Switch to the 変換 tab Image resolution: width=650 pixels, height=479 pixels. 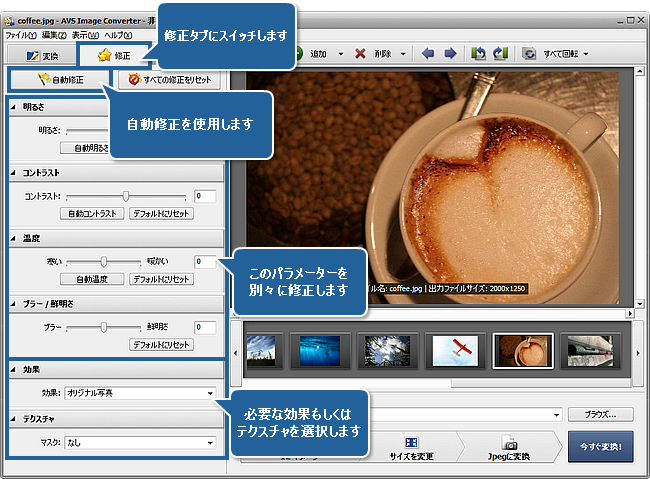tap(42, 56)
